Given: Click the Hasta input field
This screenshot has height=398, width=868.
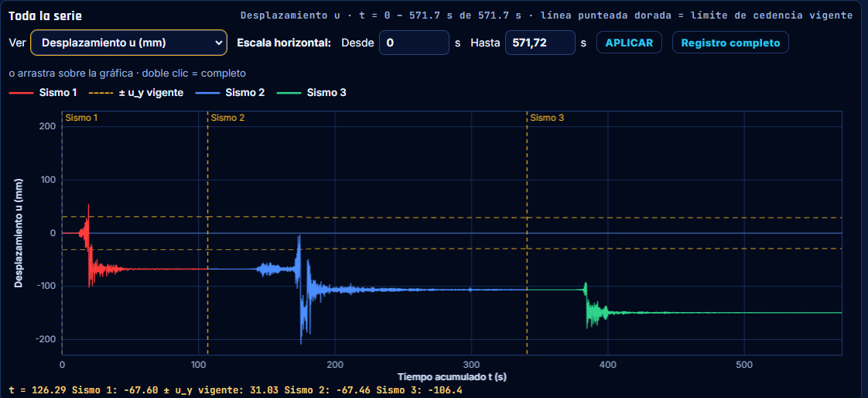Looking at the screenshot, I should tap(540, 43).
